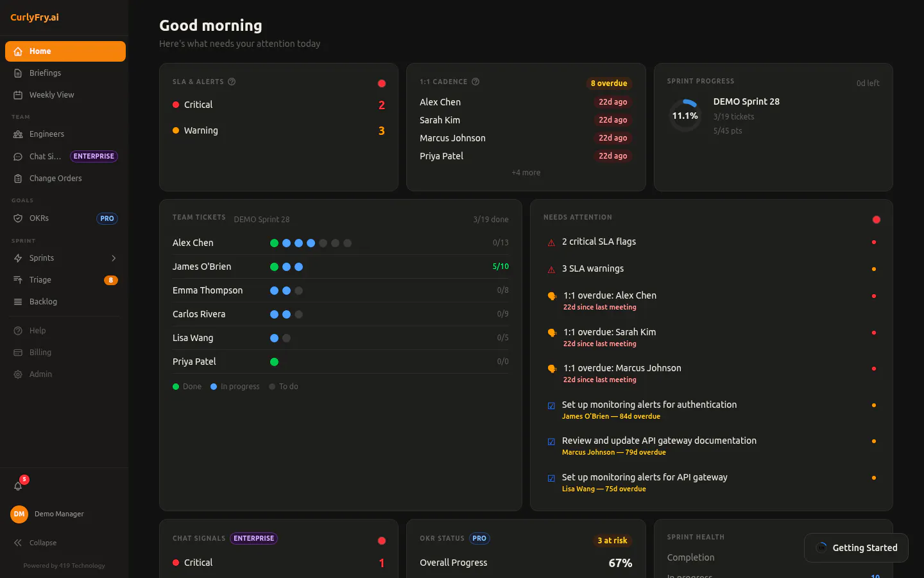The height and width of the screenshot is (578, 924).
Task: Click the Backlog list icon
Action: pyautogui.click(x=18, y=302)
